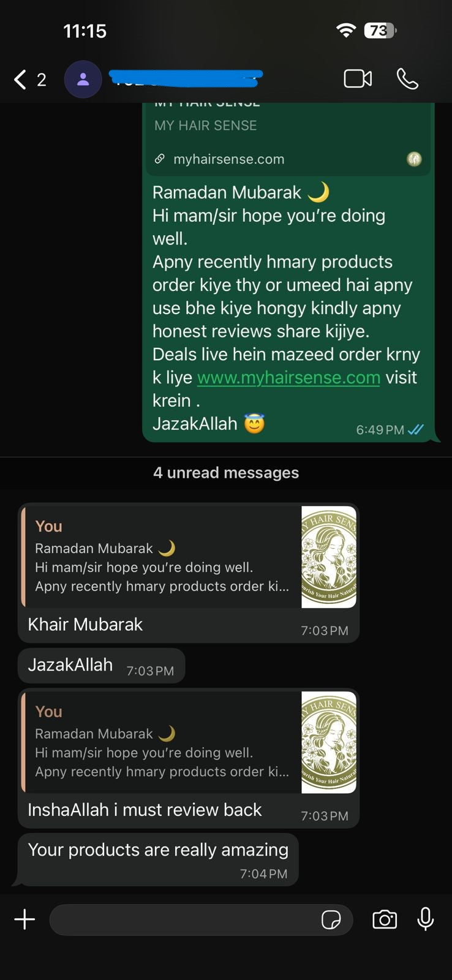Open the contact profile avatar

click(83, 80)
